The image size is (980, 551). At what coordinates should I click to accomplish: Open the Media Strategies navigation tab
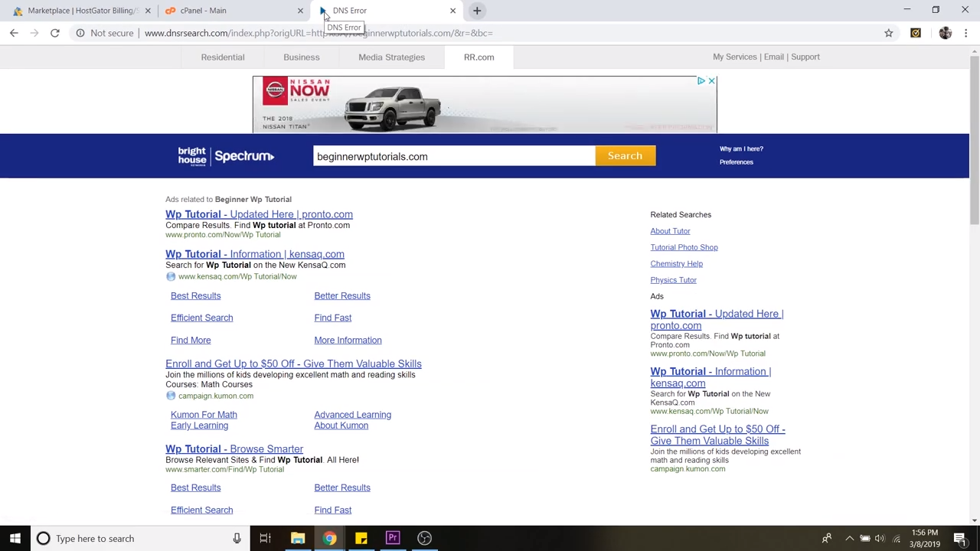(391, 57)
